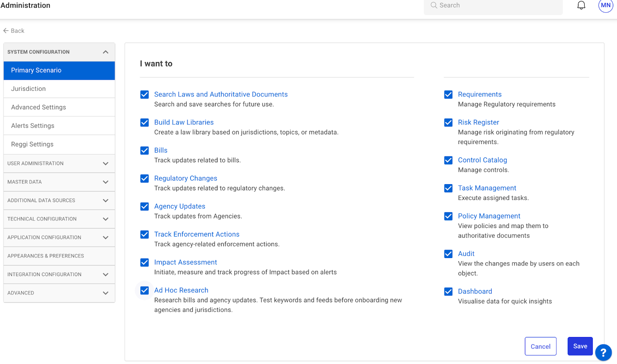Expand the Integration Configuration section
Screen dimensions: 617x364
tap(105, 275)
